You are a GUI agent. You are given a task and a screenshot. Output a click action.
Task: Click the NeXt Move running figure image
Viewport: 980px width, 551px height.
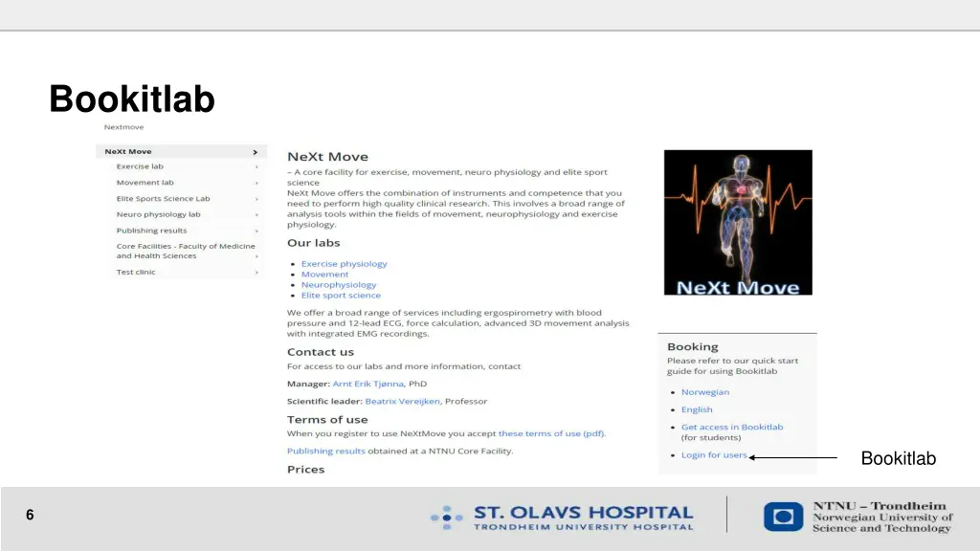[738, 222]
